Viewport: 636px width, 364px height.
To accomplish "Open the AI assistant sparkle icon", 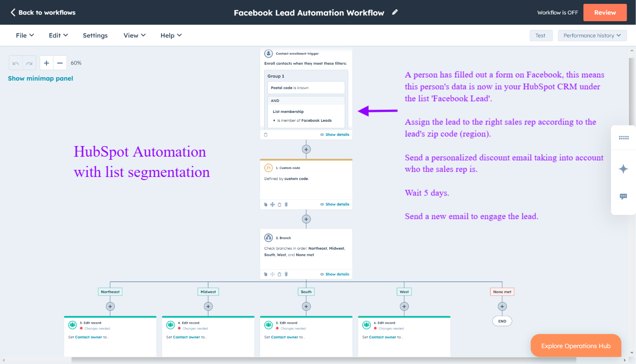I will (623, 169).
